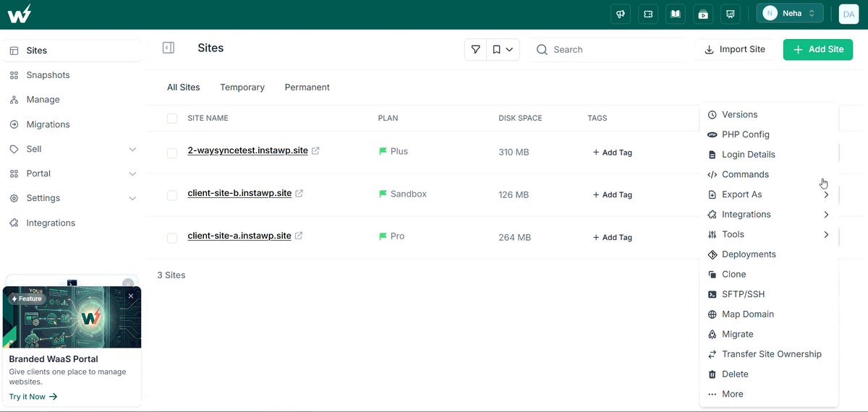Check the client-site-b.instawp.site row checkbox
The image size is (868, 412).
pyautogui.click(x=172, y=196)
